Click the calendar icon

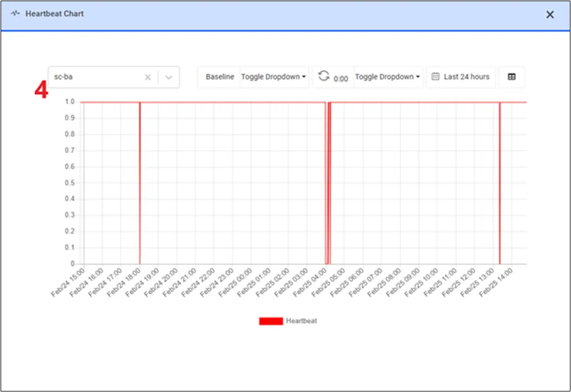tap(435, 77)
